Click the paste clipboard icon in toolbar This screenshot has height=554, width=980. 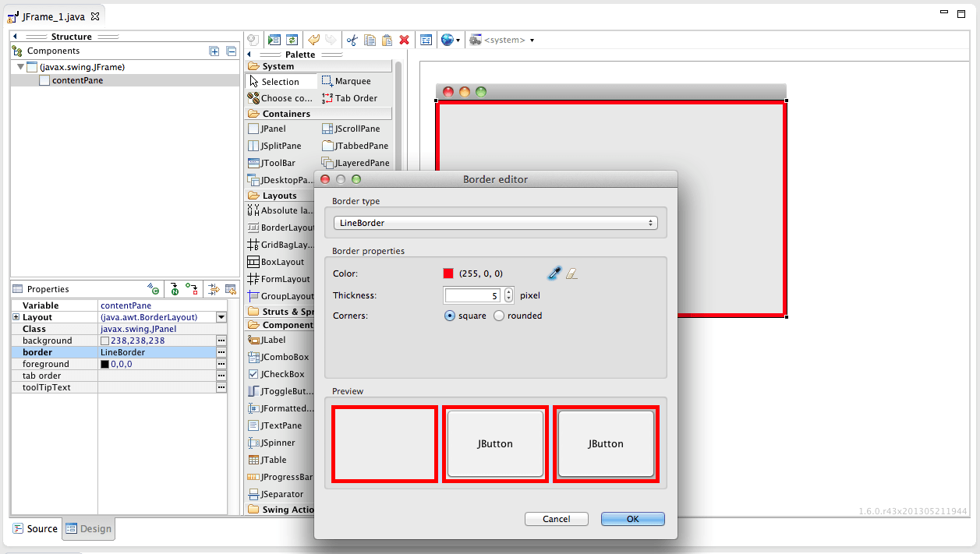point(387,40)
